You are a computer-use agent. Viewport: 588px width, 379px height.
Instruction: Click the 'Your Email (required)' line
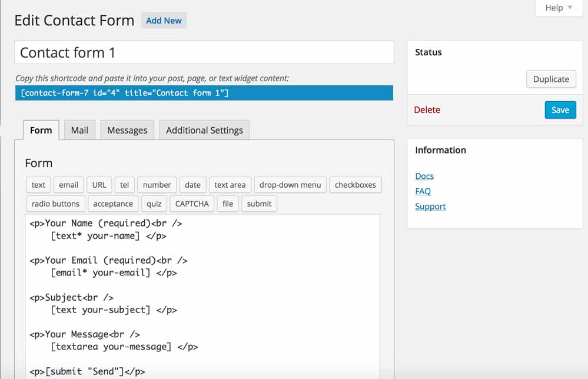click(x=109, y=260)
